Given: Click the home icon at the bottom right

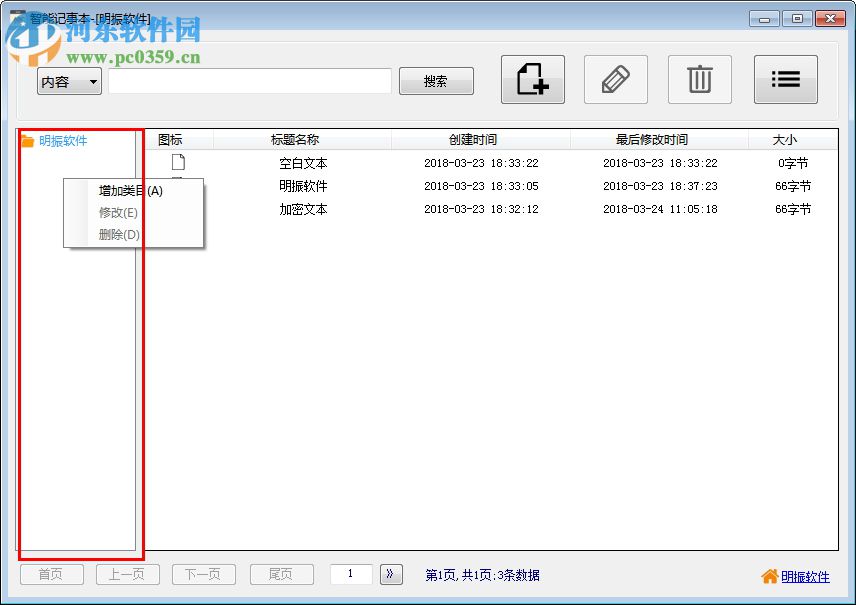Looking at the screenshot, I should click(x=768, y=576).
